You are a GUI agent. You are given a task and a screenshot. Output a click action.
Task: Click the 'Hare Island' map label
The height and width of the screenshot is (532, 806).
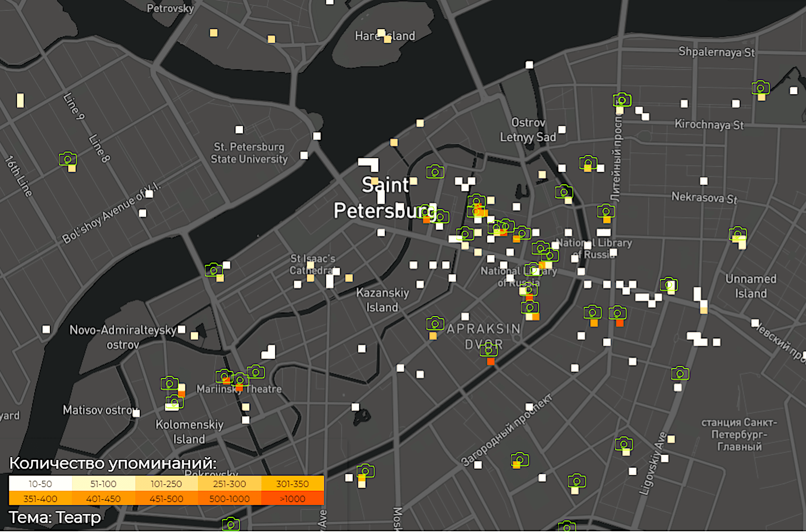point(385,36)
